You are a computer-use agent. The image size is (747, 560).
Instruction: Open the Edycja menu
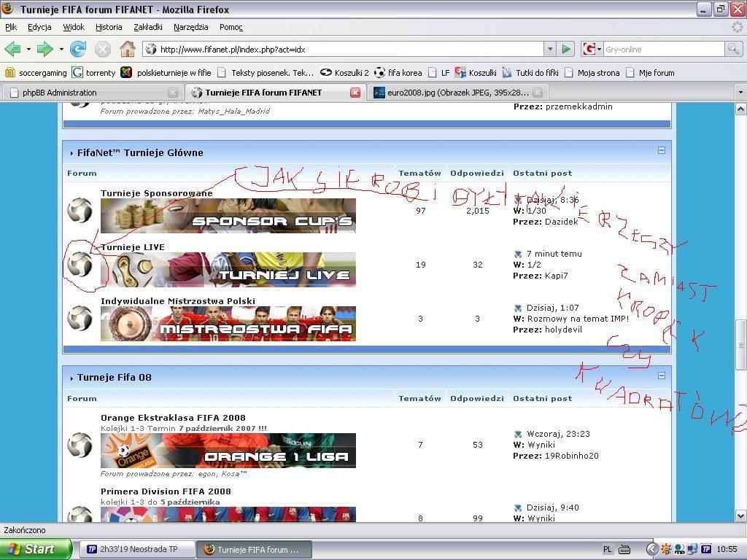tap(39, 27)
